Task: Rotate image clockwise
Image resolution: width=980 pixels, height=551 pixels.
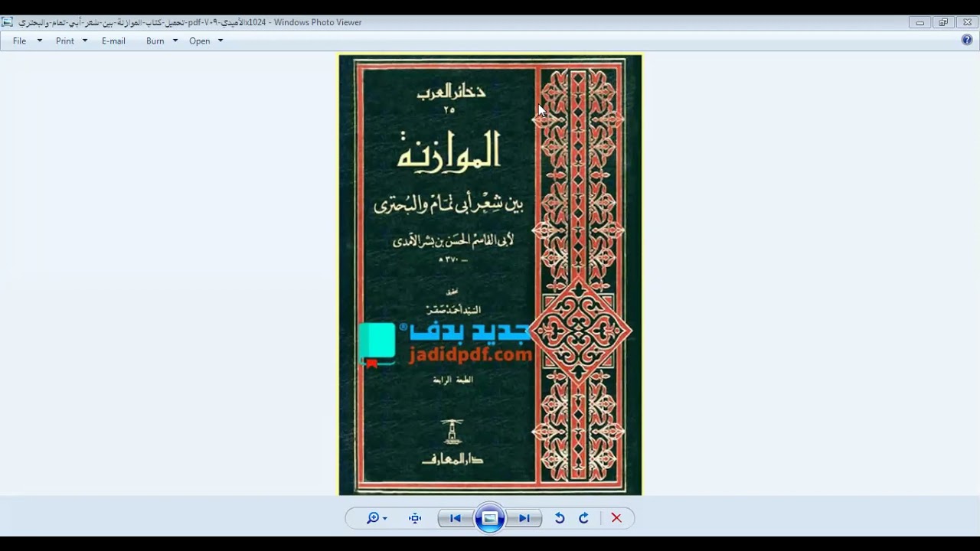Action: (x=583, y=518)
